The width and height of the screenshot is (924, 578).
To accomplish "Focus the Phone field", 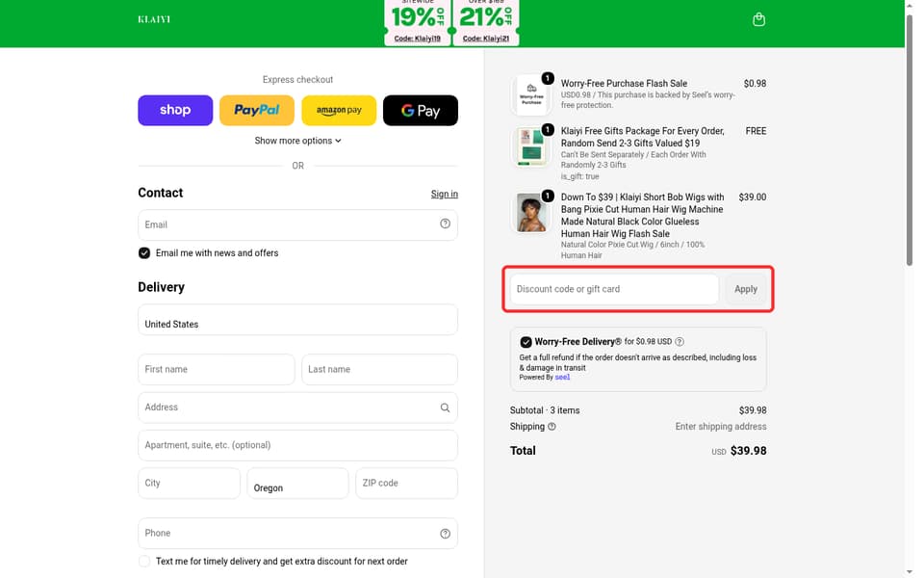I will click(x=297, y=533).
